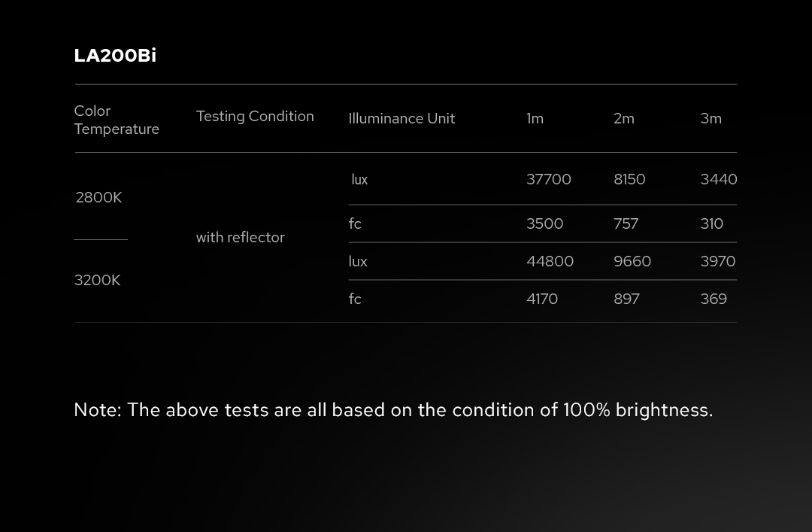Click the 100% brightness note text
This screenshot has width=812, height=532.
click(x=393, y=409)
